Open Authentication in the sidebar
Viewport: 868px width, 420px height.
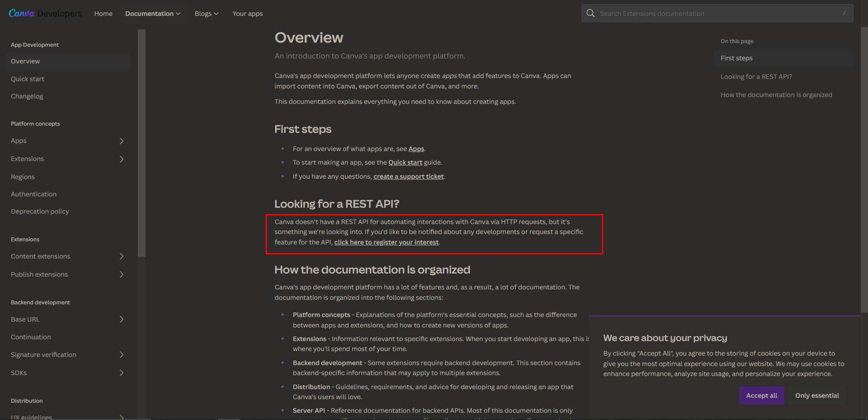tap(34, 194)
